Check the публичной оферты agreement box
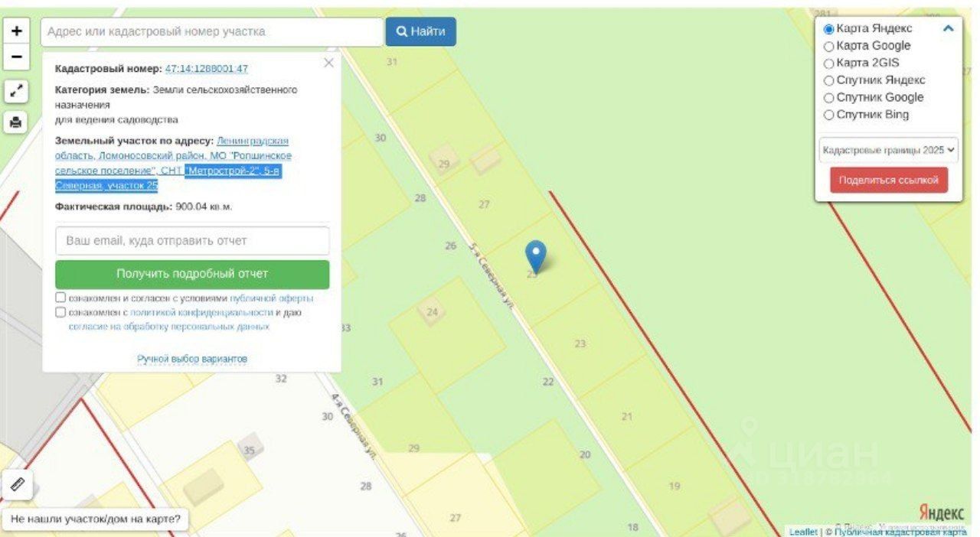This screenshot has width=980, height=537. coord(60,298)
